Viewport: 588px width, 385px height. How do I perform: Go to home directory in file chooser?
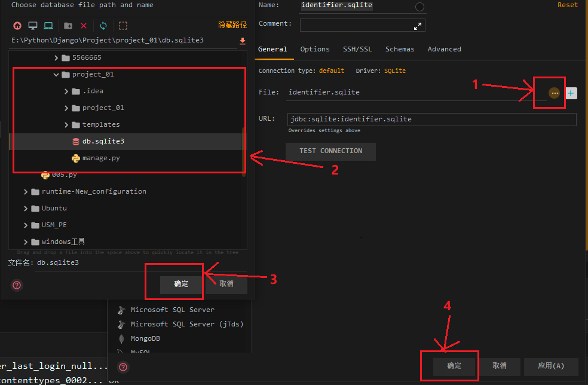tap(17, 26)
